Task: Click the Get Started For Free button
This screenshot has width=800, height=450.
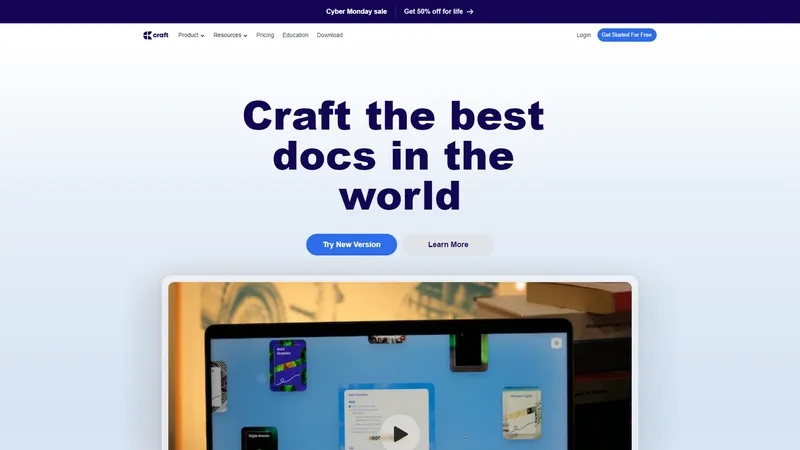Action: pyautogui.click(x=627, y=35)
